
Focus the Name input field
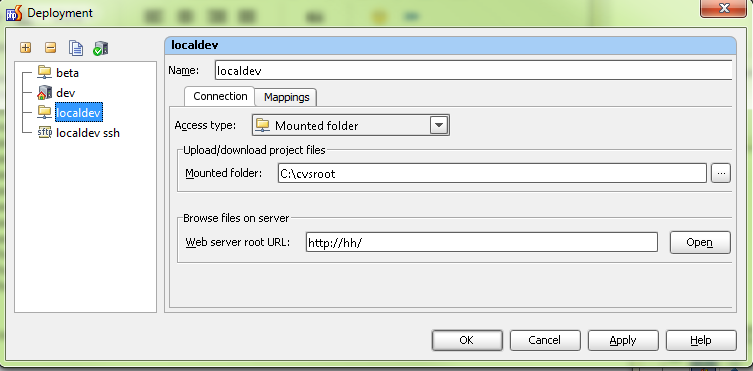coord(474,70)
